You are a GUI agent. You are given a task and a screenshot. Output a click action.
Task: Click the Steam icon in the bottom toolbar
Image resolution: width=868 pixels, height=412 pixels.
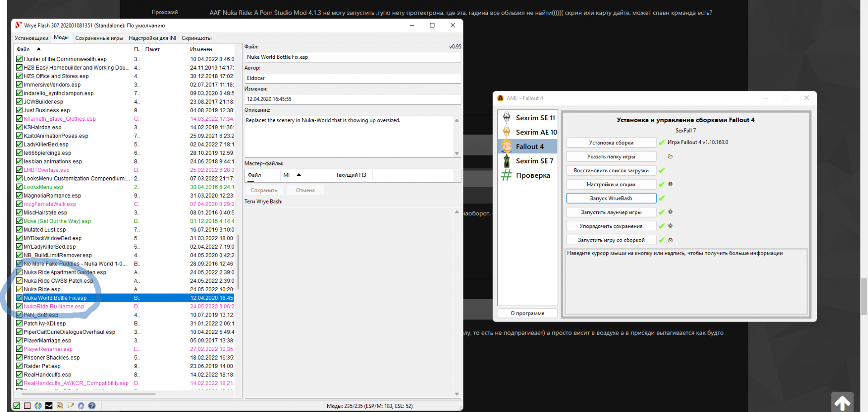coord(49,406)
